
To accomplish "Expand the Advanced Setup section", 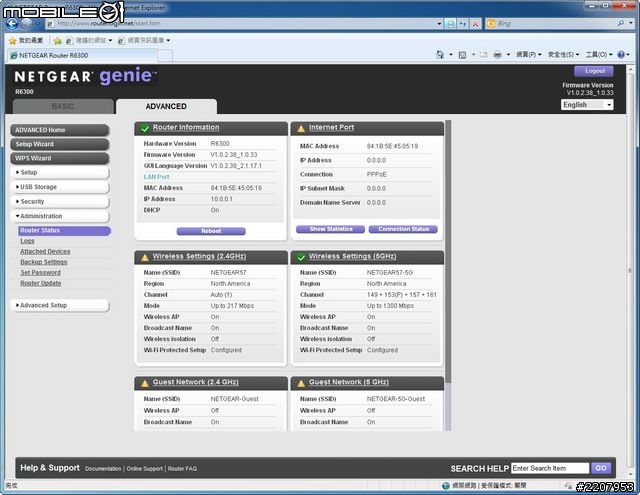I will point(60,305).
